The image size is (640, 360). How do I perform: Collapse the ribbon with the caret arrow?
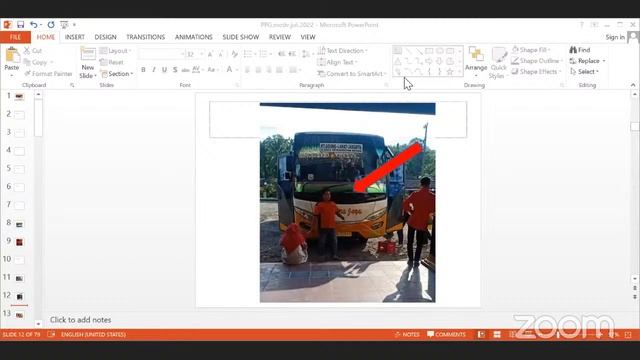[633, 85]
